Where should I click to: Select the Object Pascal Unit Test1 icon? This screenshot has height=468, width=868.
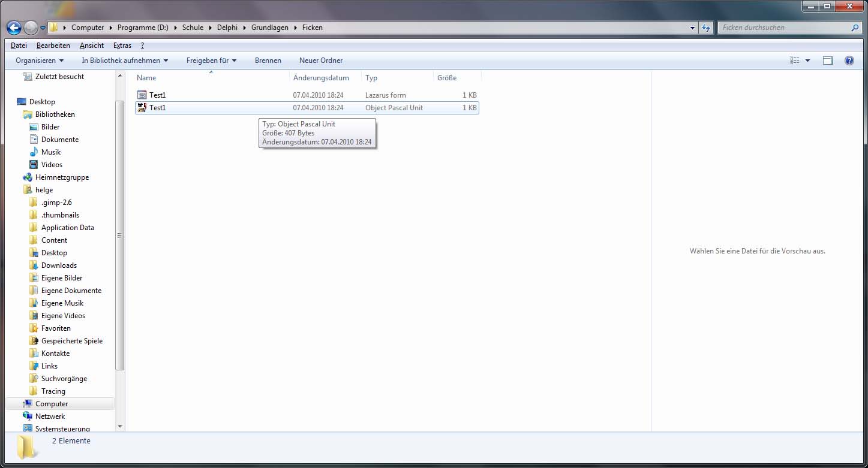click(142, 108)
